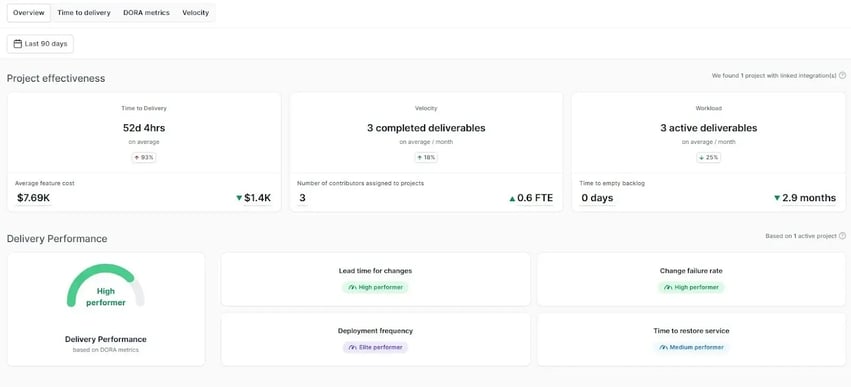Click the 18% change badge under Velocity
The height and width of the screenshot is (387, 851).
[x=426, y=157]
